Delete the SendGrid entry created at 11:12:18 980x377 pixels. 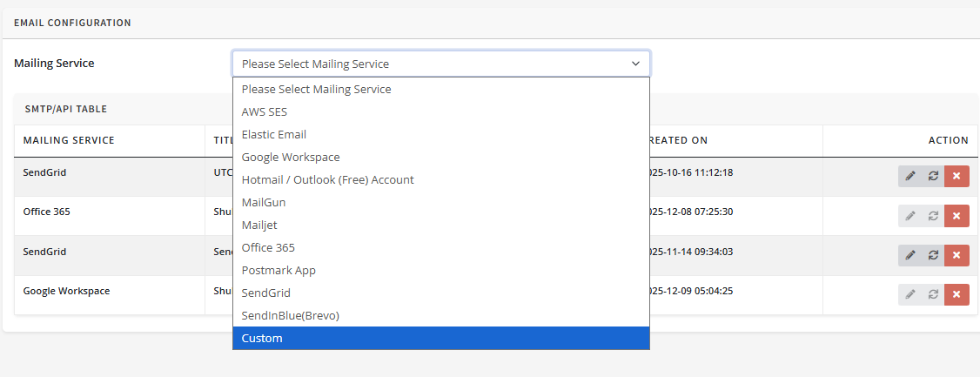[x=957, y=176]
